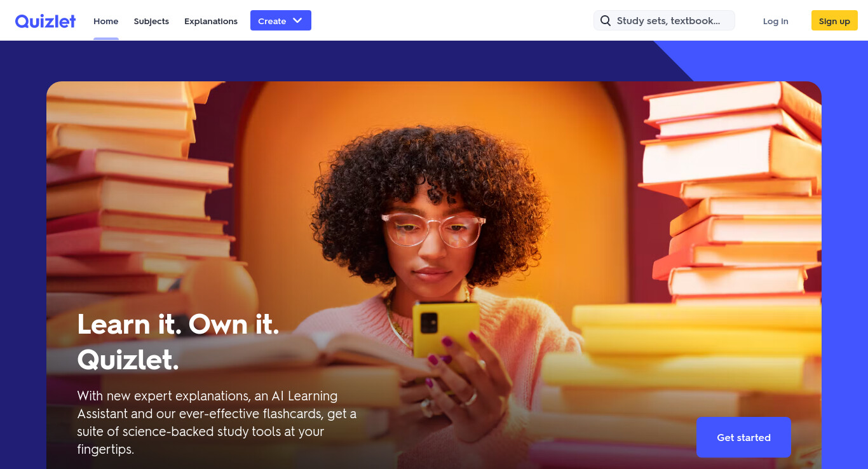Click the Quizlet logo
Viewport: 868px width, 469px height.
coord(46,21)
